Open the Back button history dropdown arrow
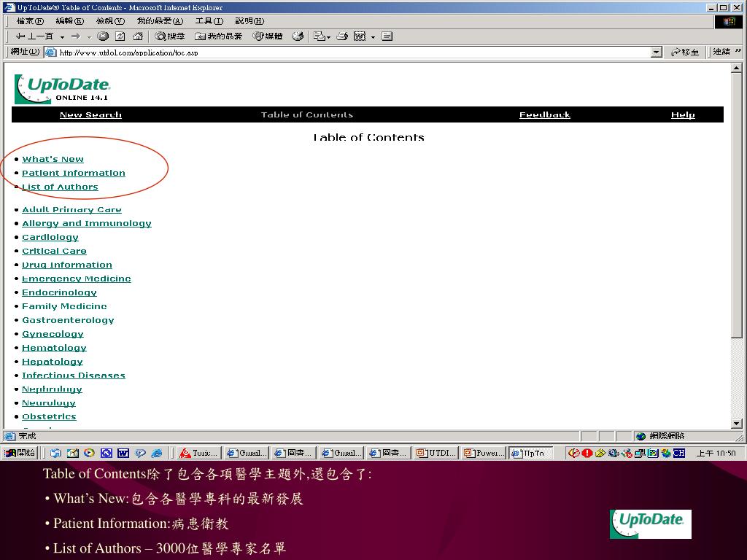The image size is (747, 560). coord(62,36)
